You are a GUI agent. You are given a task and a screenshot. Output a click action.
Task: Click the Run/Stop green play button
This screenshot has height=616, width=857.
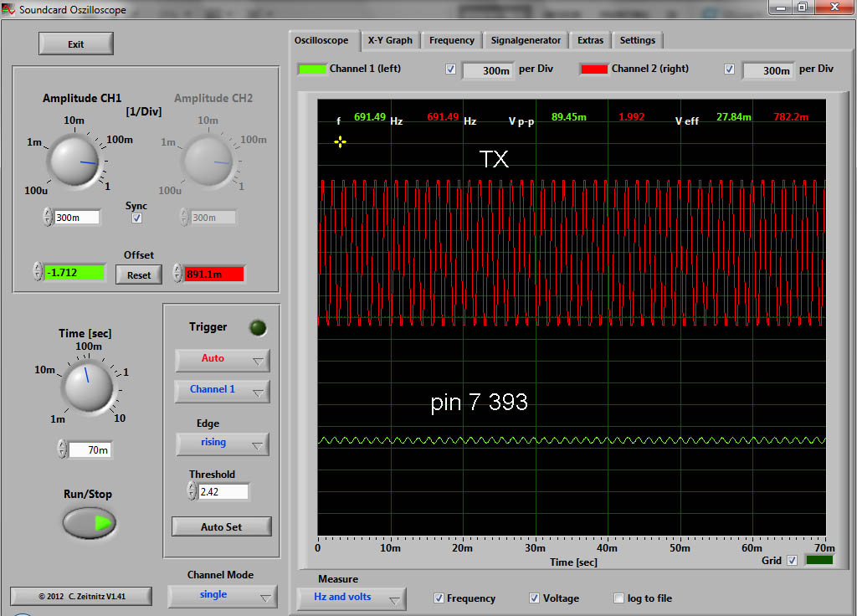(90, 523)
